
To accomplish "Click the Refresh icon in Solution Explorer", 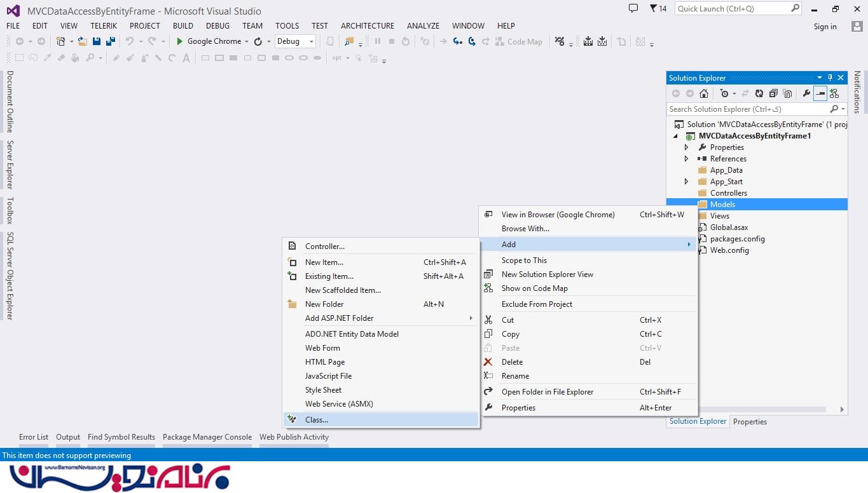I will [x=759, y=93].
